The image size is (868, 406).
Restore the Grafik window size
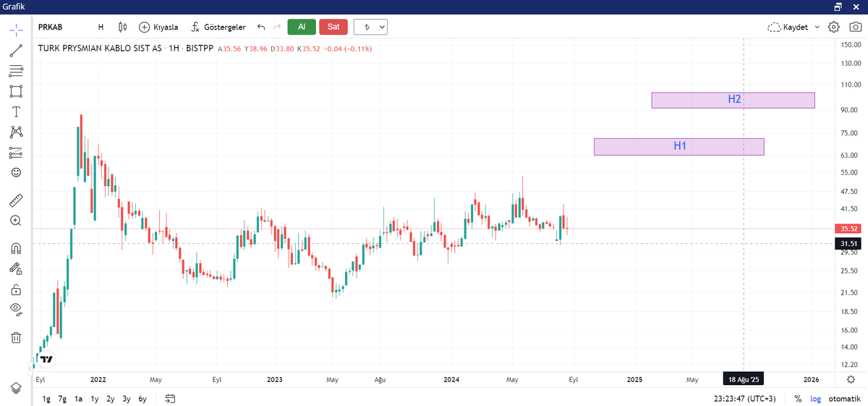pos(838,7)
